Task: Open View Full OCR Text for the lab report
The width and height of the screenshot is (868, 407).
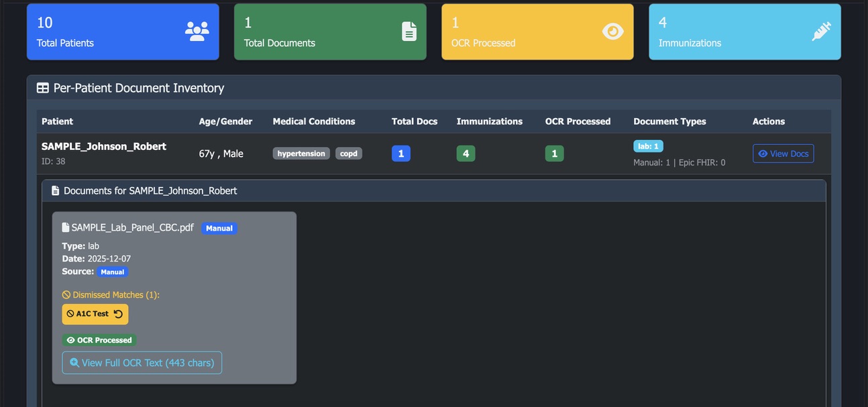Action: [x=142, y=363]
